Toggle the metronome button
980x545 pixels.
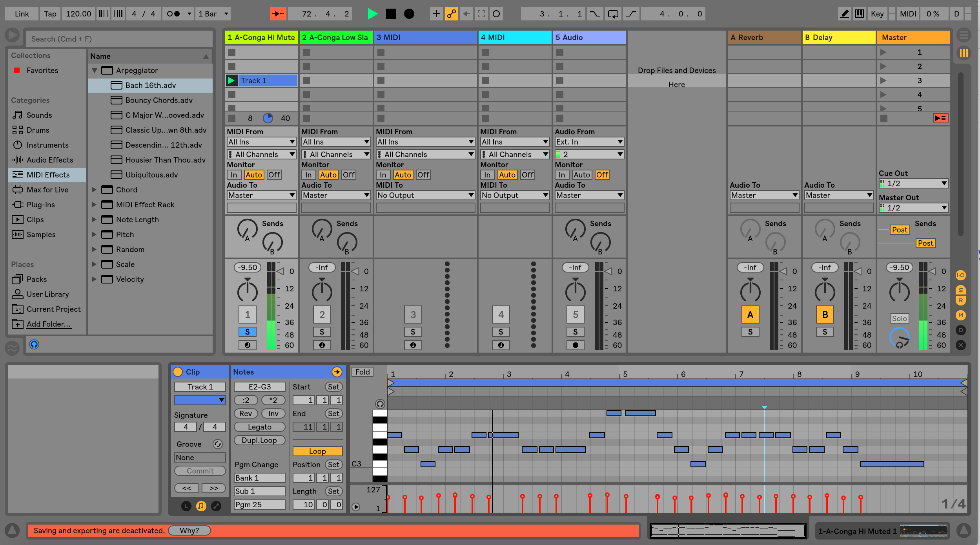click(x=173, y=14)
